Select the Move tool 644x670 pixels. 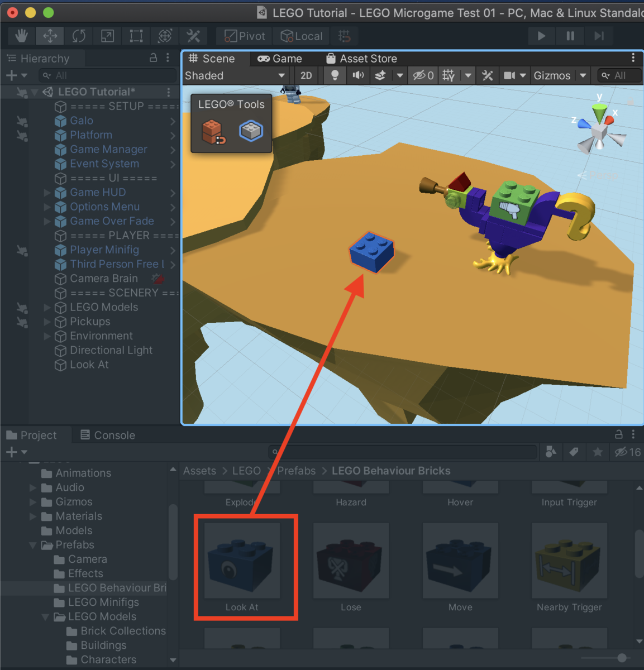[50, 36]
